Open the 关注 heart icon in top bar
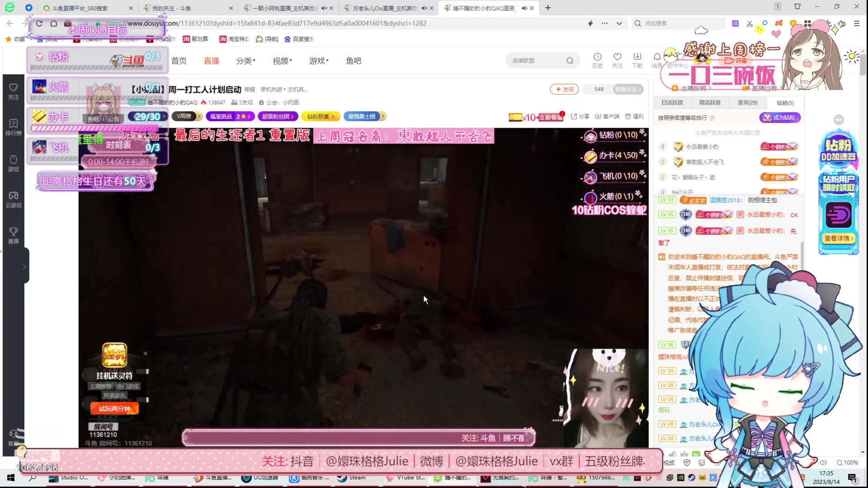The height and width of the screenshot is (488, 868). pyautogui.click(x=617, y=60)
